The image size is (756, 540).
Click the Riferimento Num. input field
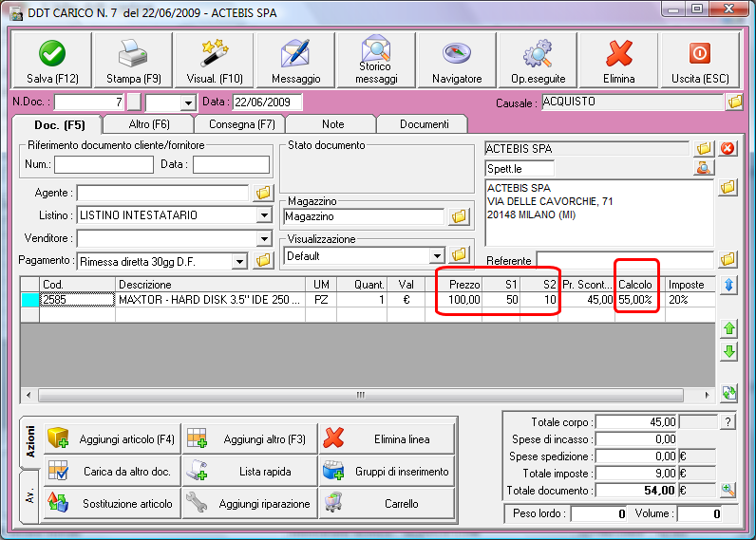click(104, 164)
